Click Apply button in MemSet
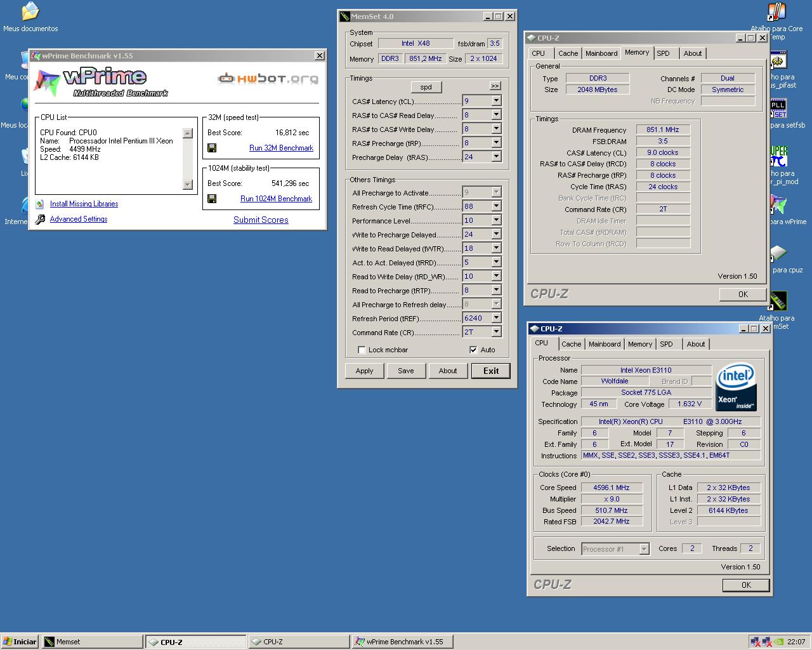 (364, 371)
